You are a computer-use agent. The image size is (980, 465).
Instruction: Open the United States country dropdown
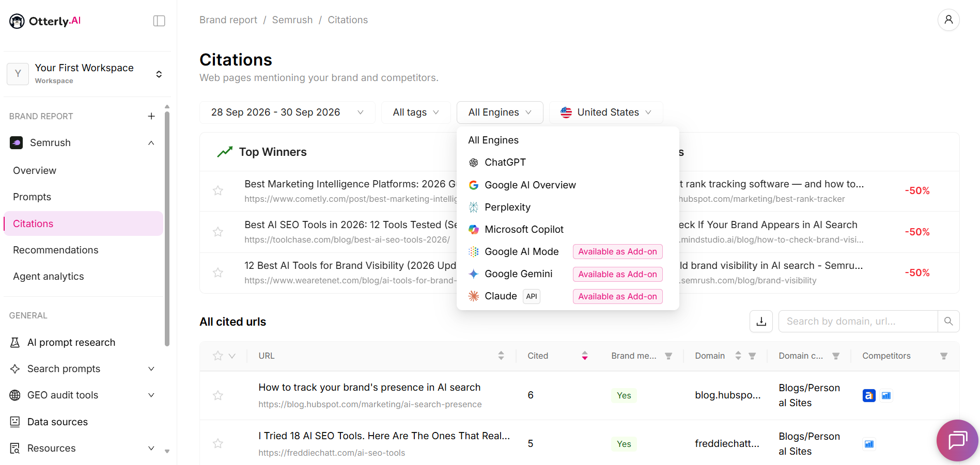tap(606, 113)
